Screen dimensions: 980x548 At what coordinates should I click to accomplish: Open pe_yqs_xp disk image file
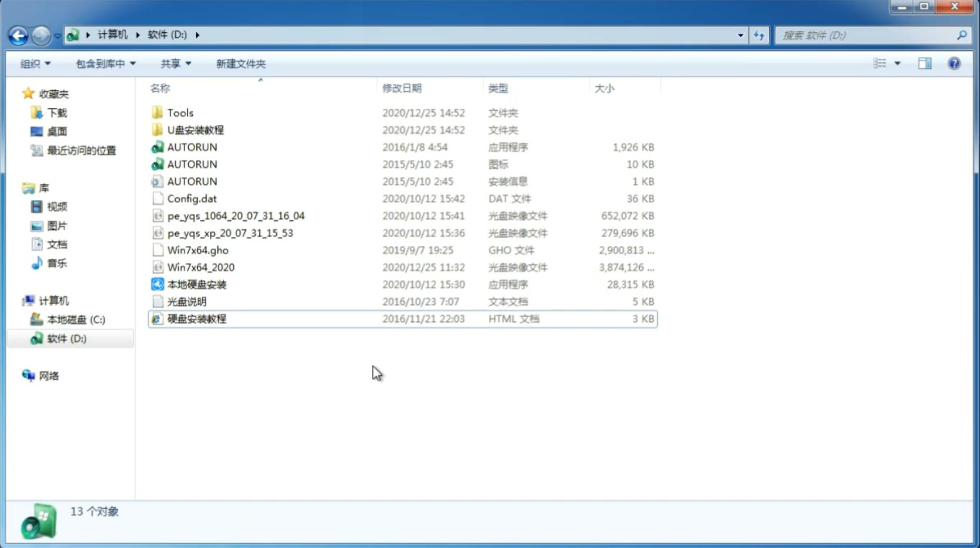[230, 233]
